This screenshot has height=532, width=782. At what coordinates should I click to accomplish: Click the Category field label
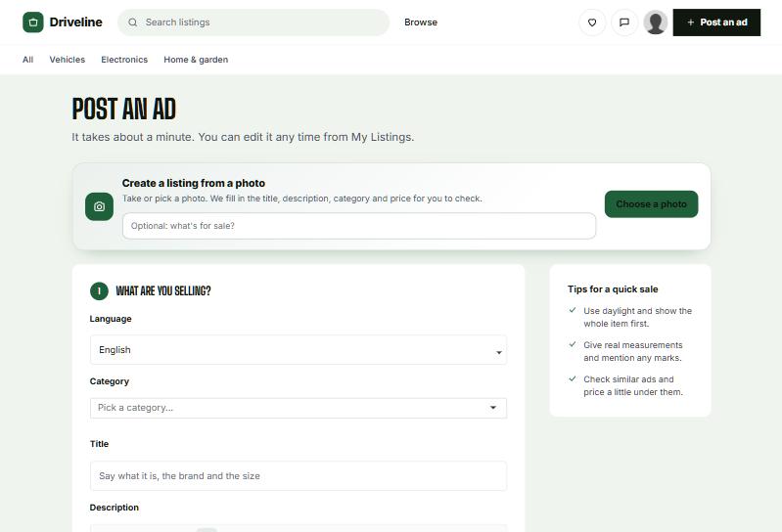click(x=110, y=381)
